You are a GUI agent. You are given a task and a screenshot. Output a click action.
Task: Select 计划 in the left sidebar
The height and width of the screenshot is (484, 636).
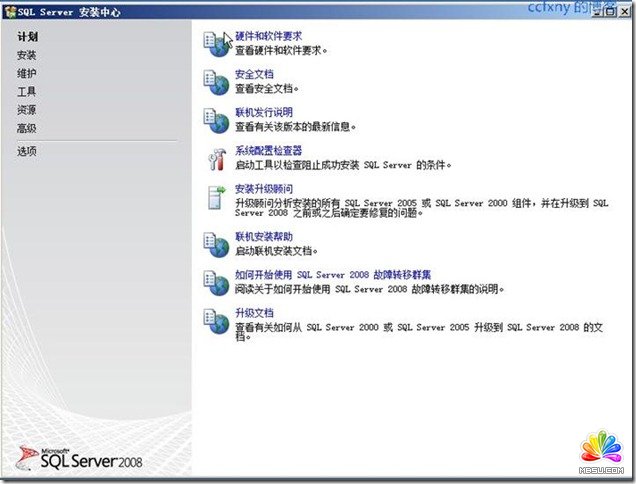tap(27, 37)
